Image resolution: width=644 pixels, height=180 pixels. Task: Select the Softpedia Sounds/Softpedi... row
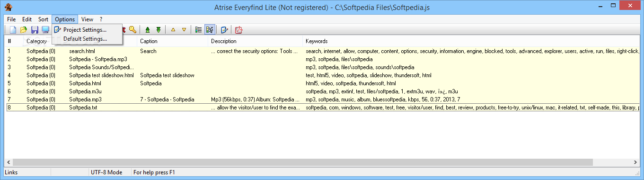coord(322,67)
